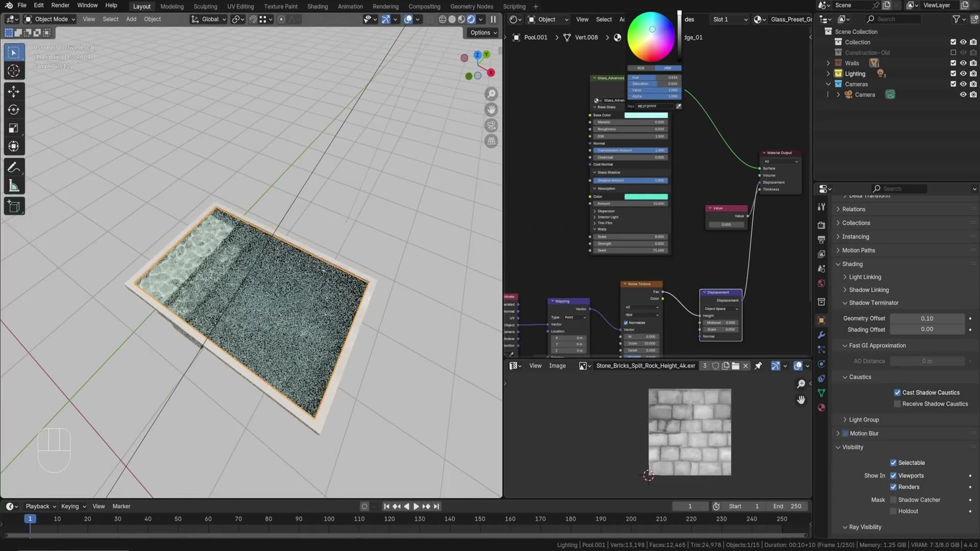Adjust the Saturation slider in color picker
This screenshot has height=551, width=980.
(654, 84)
